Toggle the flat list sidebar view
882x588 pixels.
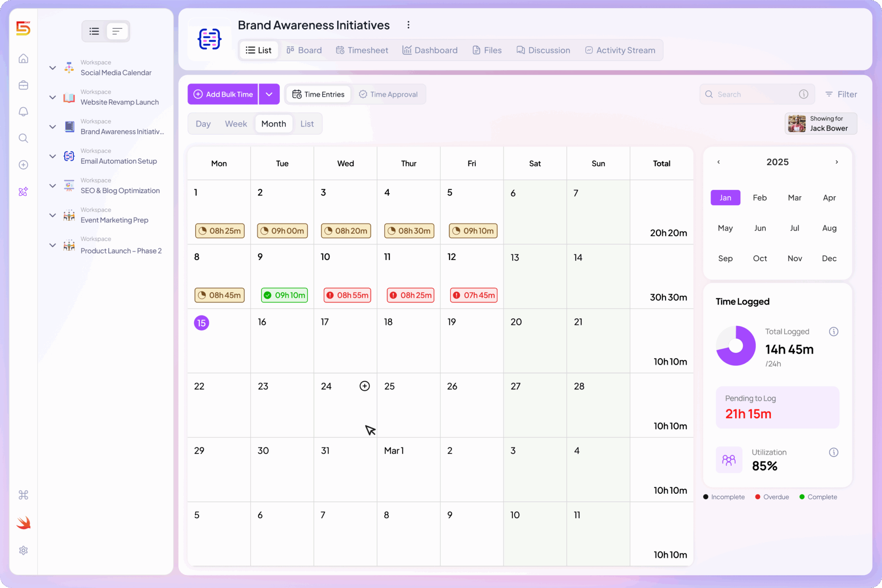117,31
